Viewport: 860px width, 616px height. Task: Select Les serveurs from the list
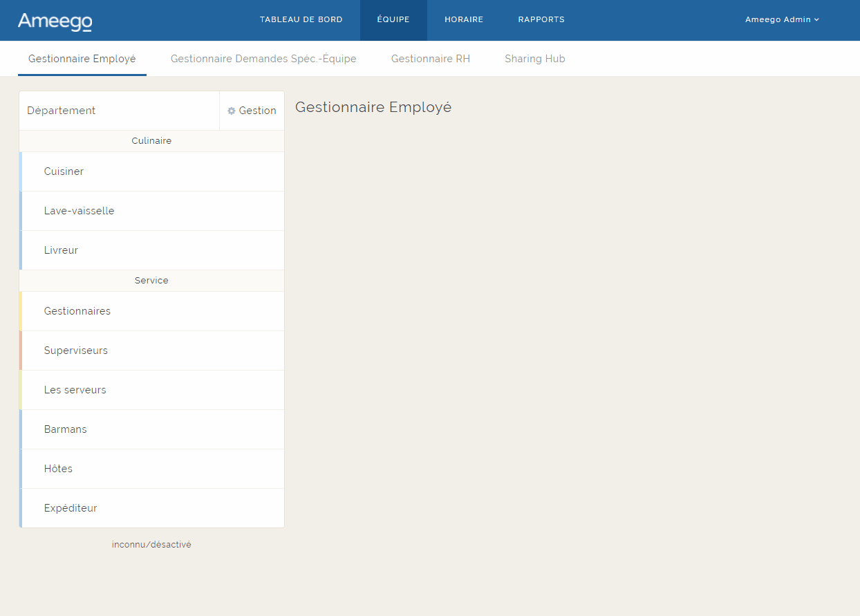[75, 390]
